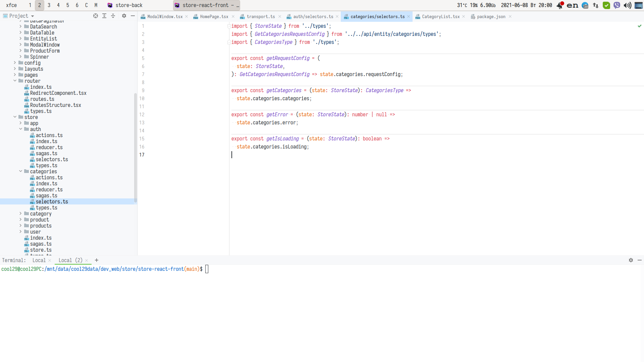Expand the products folder
This screenshot has height=362, width=644.
20,226
